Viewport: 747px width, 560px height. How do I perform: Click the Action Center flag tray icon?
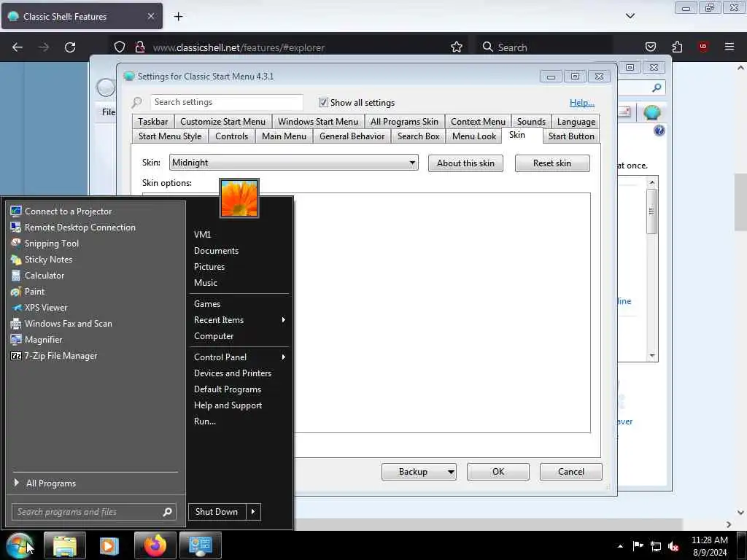pyautogui.click(x=638, y=545)
